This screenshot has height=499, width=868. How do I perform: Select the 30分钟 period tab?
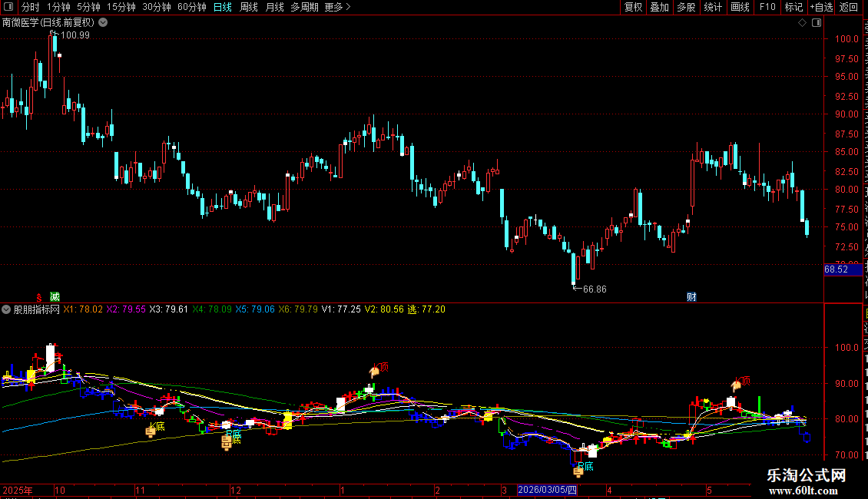[x=157, y=7]
